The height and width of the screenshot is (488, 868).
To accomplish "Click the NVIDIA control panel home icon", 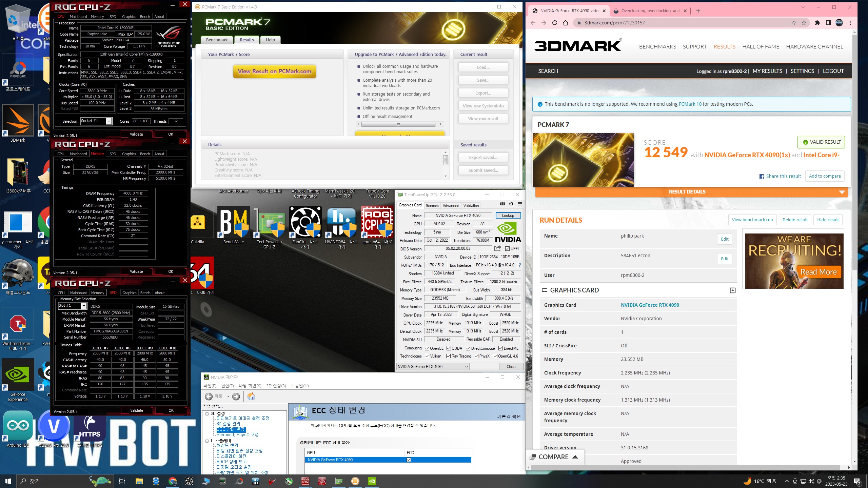I will pos(251,396).
